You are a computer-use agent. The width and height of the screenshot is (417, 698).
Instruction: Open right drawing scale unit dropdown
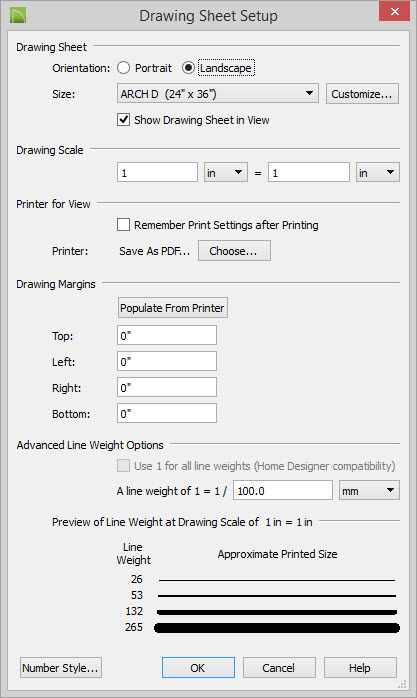point(377,173)
